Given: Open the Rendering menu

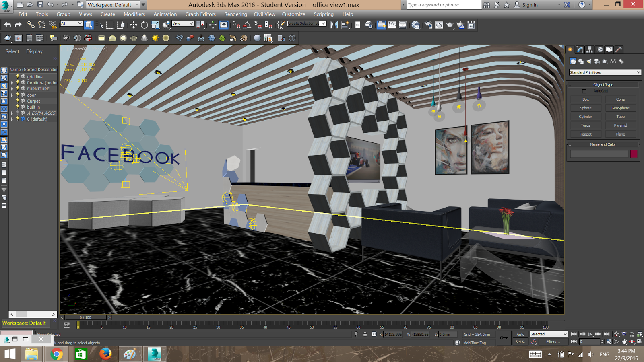Looking at the screenshot, I should click(235, 14).
